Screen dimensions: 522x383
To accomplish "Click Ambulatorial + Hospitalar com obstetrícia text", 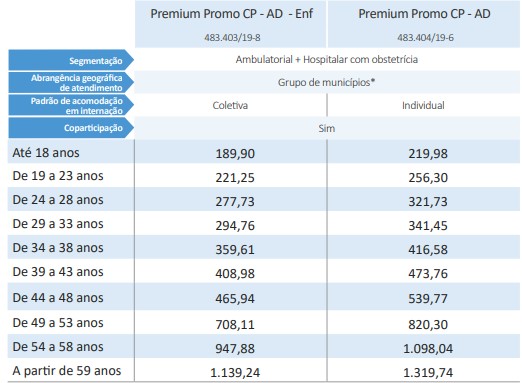I will [x=327, y=59].
